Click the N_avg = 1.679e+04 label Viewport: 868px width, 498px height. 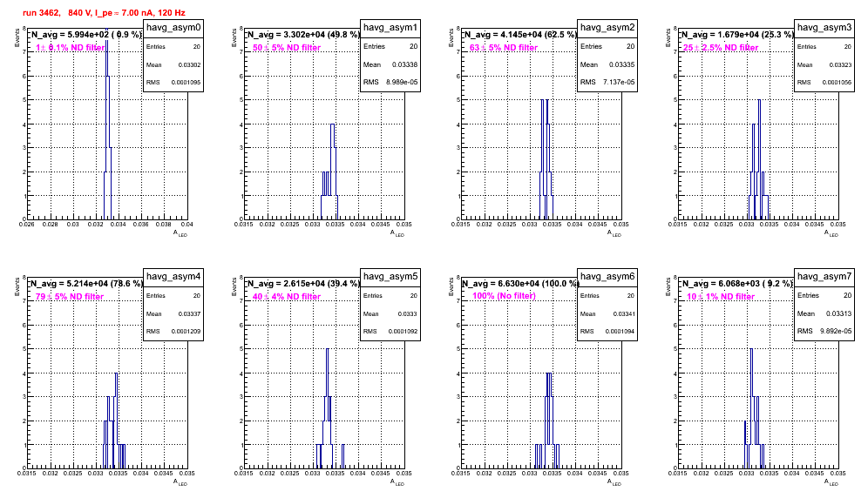(737, 35)
